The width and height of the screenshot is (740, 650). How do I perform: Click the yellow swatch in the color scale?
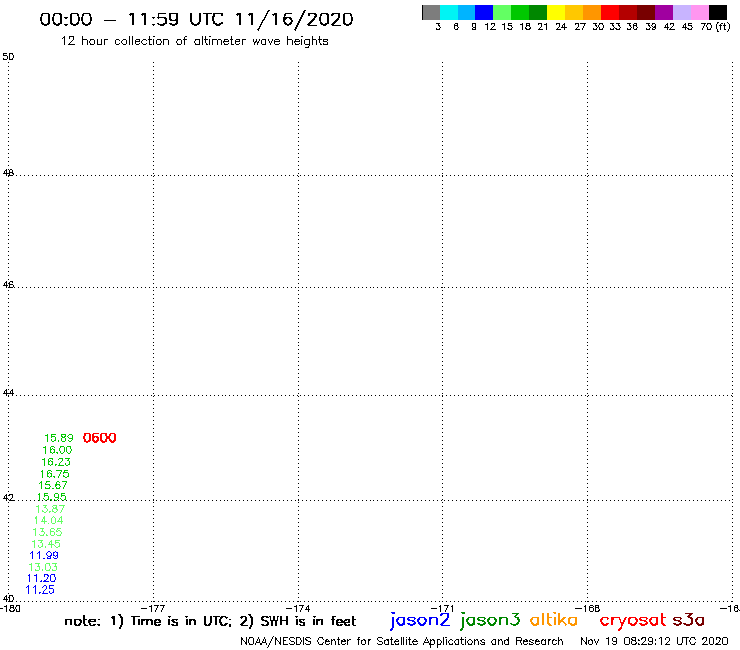click(x=556, y=12)
